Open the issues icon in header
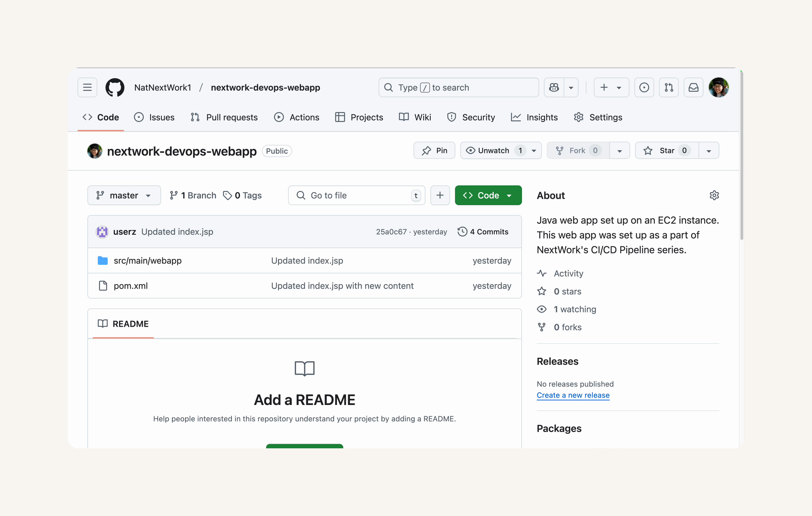This screenshot has height=516, width=812. (x=644, y=87)
